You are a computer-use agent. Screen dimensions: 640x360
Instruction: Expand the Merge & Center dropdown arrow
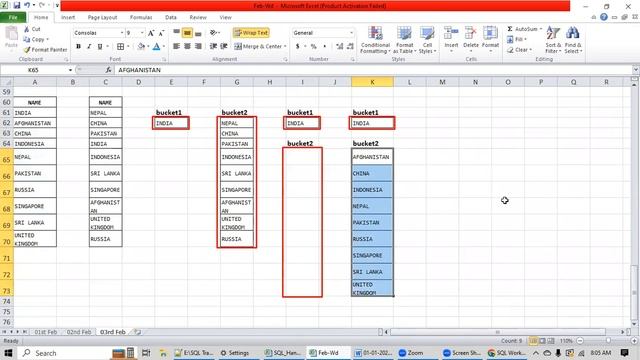pos(285,47)
